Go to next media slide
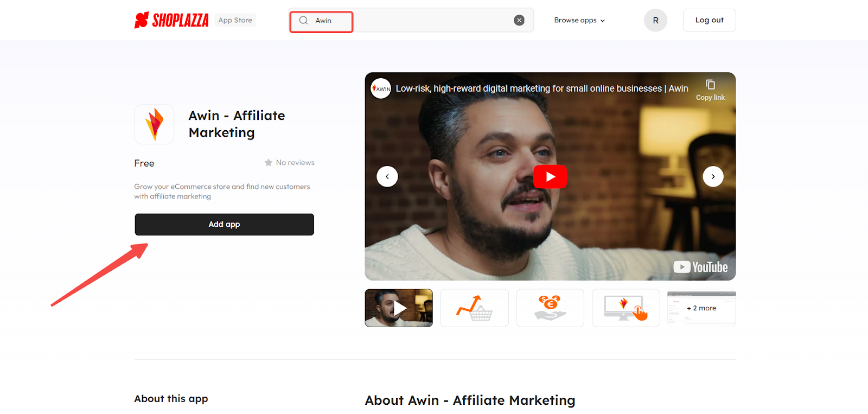 713,176
